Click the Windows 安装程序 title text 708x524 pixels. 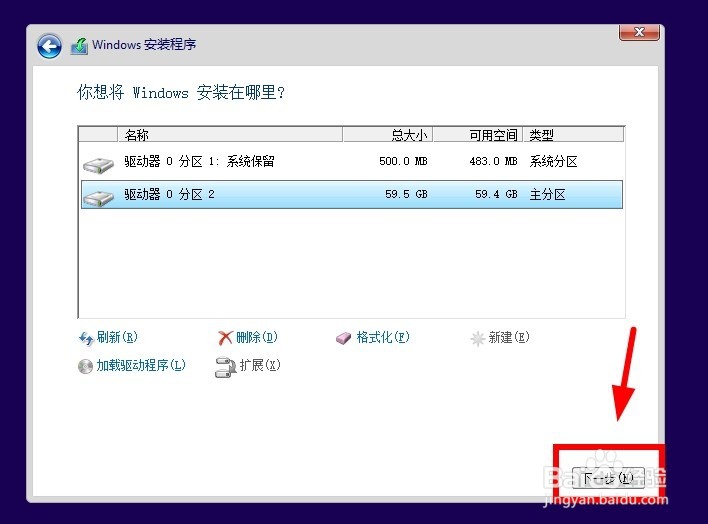(144, 45)
